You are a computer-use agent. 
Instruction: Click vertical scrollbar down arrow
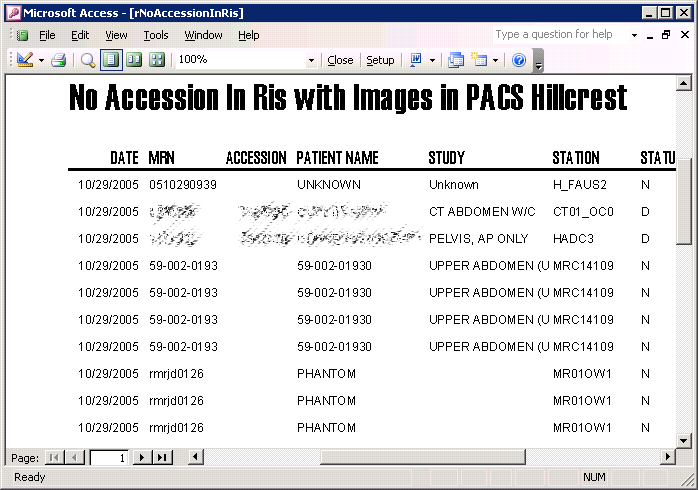684,441
